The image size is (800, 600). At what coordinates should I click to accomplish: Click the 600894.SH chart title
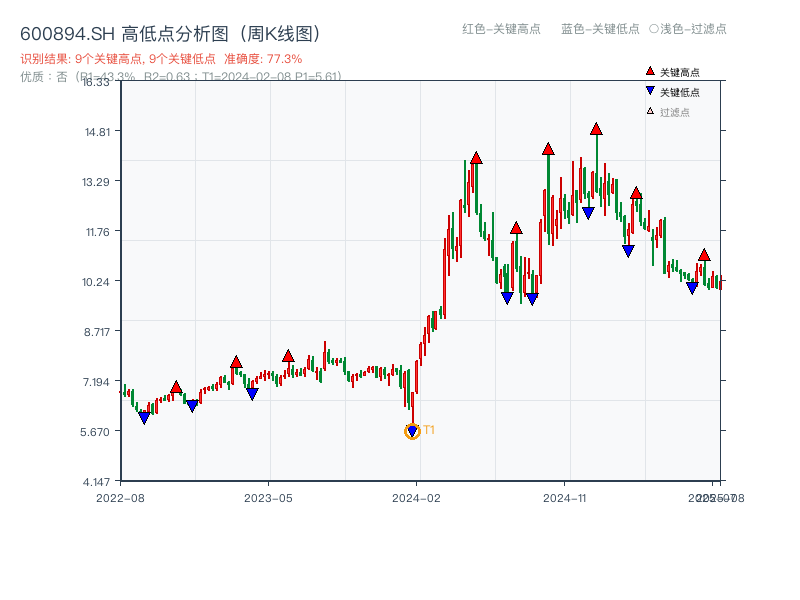170,34
